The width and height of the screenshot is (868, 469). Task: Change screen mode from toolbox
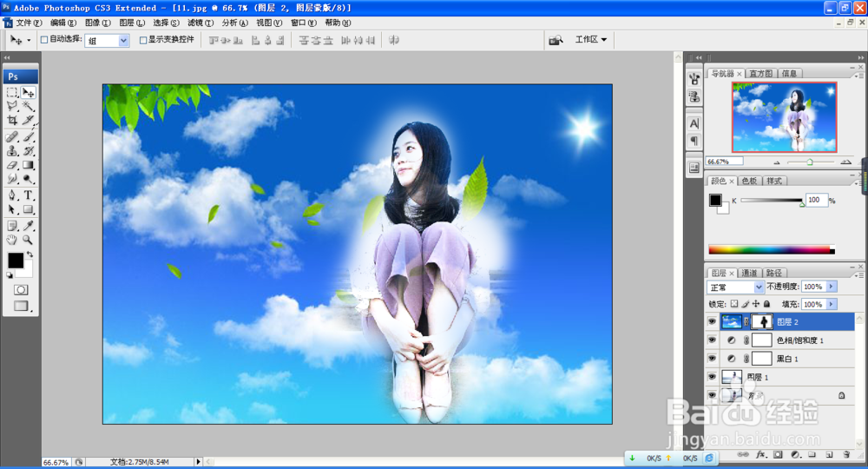click(x=21, y=306)
